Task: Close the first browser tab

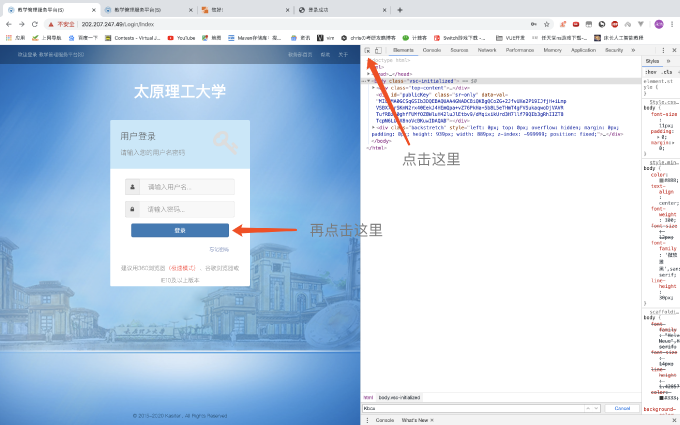Action: tap(94, 10)
